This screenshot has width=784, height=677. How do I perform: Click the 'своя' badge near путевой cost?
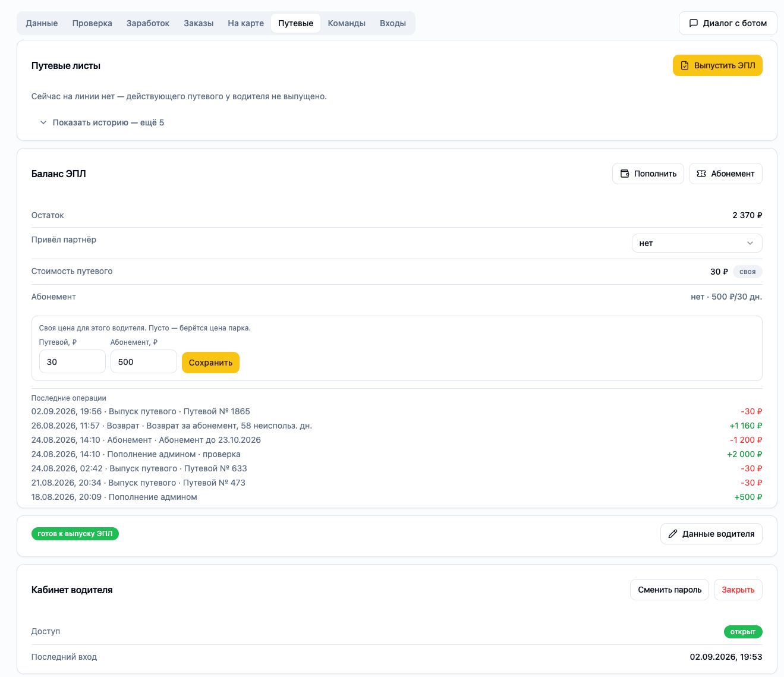[747, 272]
